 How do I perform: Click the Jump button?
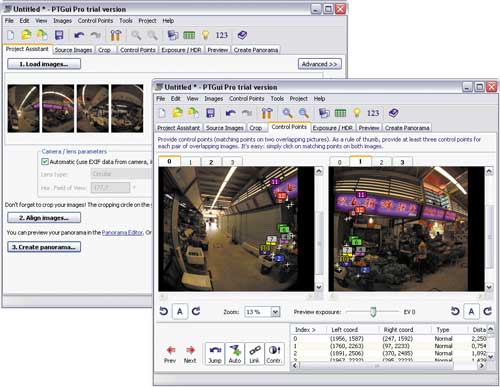pos(215,354)
